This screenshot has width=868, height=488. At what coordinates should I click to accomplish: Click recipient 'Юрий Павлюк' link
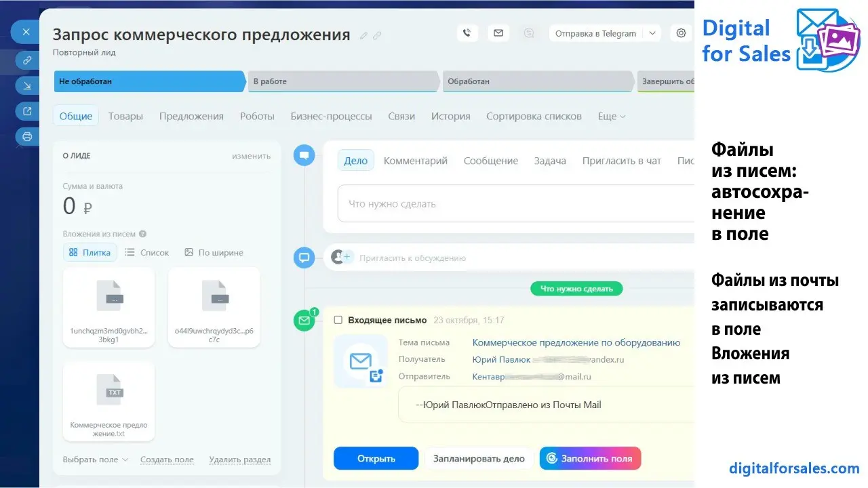coord(502,360)
